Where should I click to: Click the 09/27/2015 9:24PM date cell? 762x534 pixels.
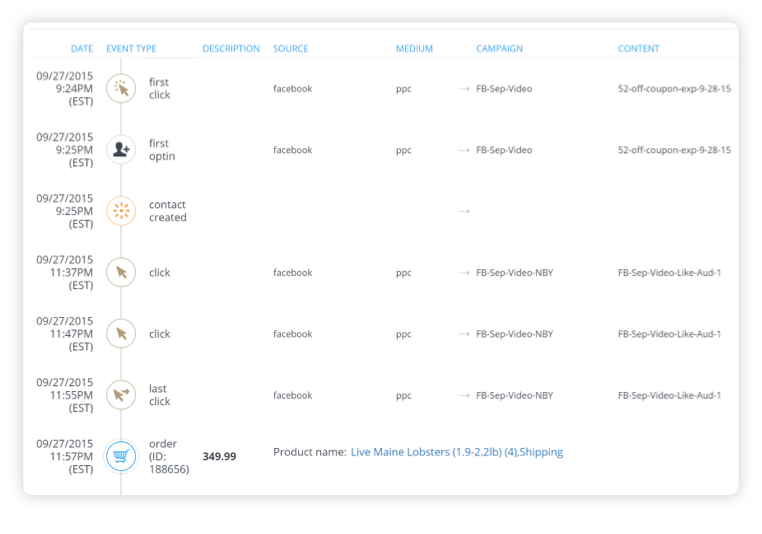(x=65, y=88)
